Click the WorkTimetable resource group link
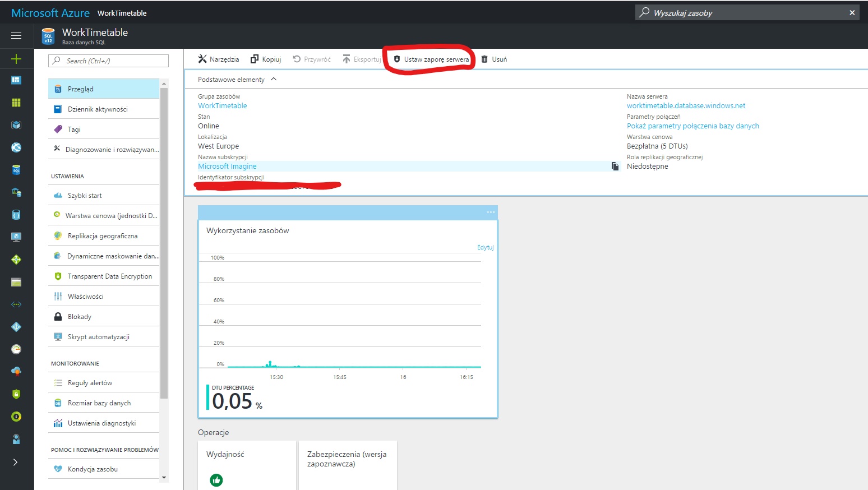Screen dimensions: 868x490 (222, 106)
